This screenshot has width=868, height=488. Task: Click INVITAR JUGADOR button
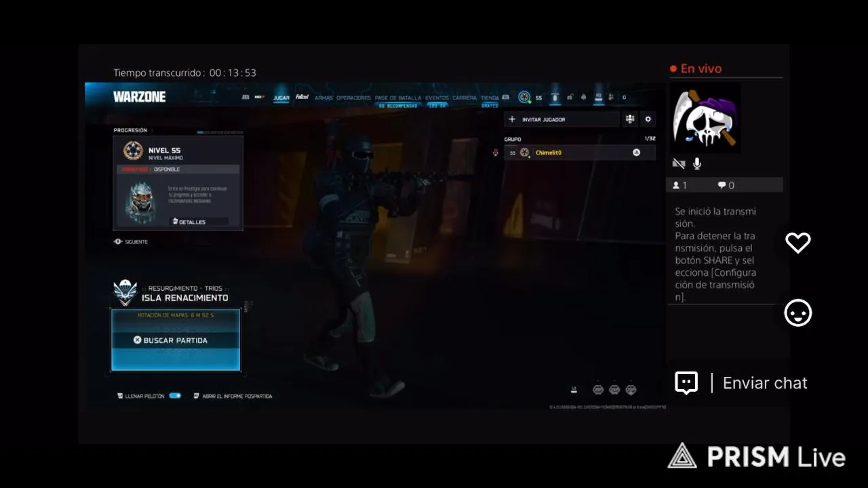(561, 119)
